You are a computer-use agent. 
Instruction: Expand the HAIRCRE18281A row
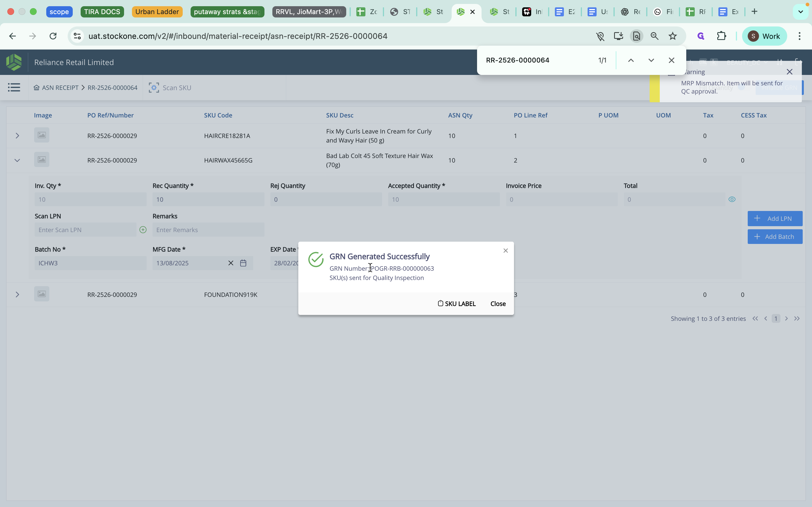click(17, 136)
